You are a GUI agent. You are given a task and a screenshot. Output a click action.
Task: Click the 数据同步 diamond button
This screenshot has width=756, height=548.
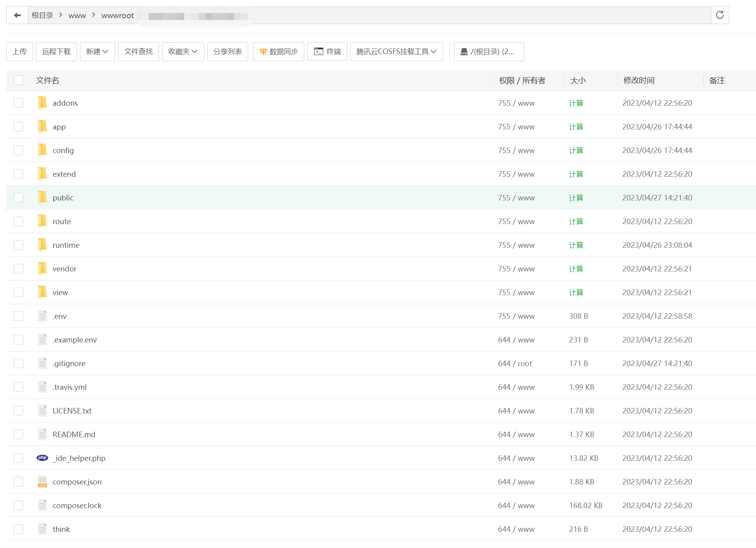(278, 52)
